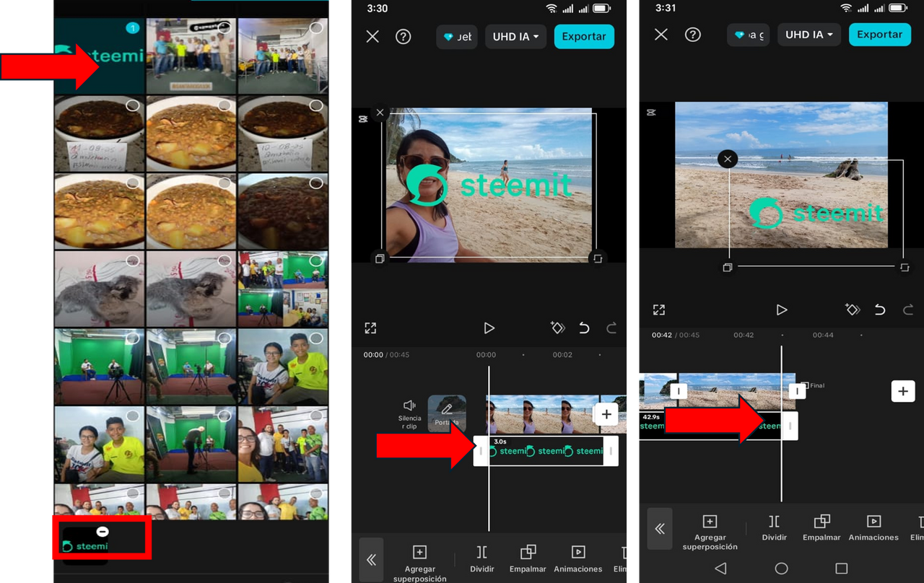
Task: Export video with Exportar in 3:31 editor
Action: click(x=880, y=35)
